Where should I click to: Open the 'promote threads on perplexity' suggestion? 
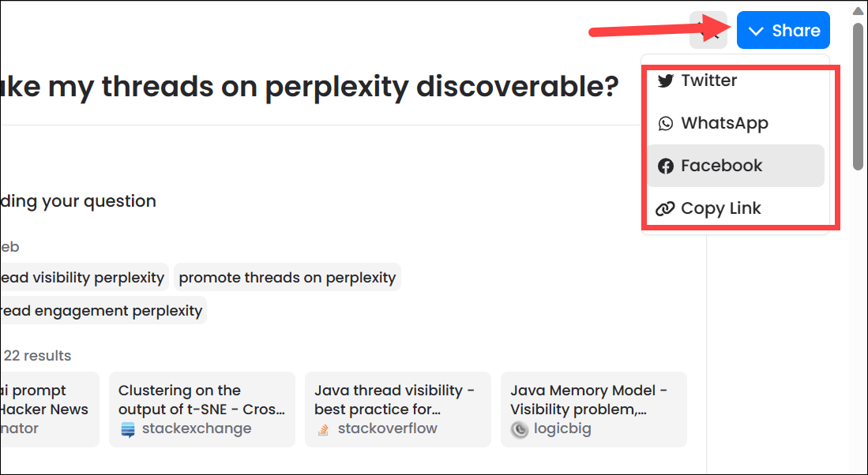(x=287, y=277)
